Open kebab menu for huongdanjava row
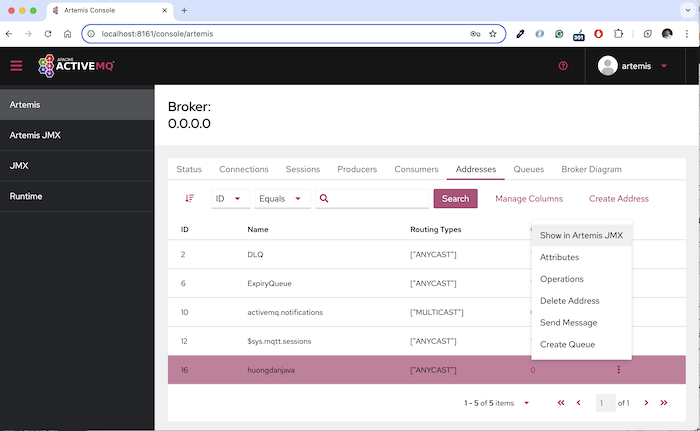Viewport: 700px width, 431px height. coord(618,369)
